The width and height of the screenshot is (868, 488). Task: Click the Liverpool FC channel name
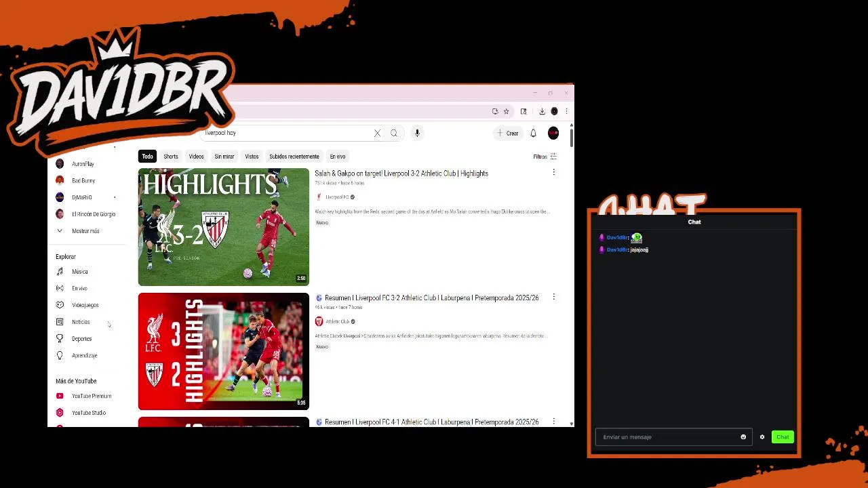coord(337,197)
